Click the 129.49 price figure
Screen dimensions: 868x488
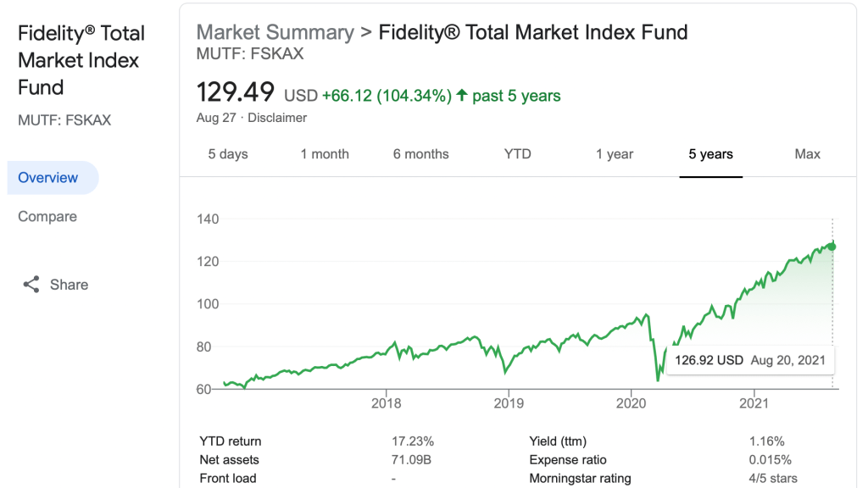236,92
